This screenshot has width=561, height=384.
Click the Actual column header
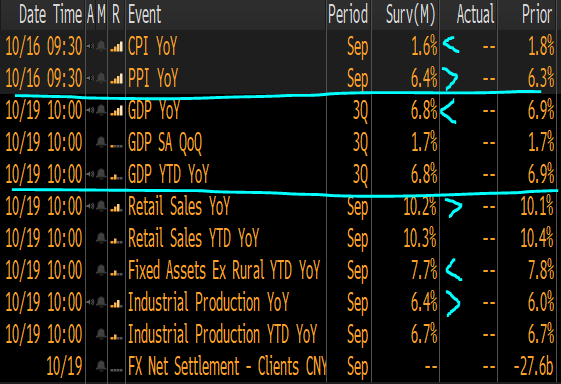point(475,15)
